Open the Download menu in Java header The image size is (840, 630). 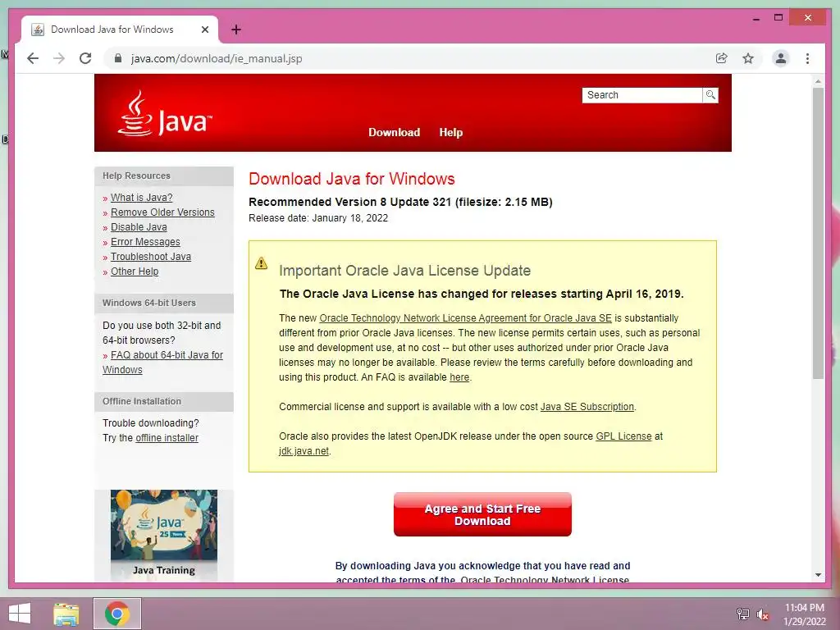(x=394, y=132)
